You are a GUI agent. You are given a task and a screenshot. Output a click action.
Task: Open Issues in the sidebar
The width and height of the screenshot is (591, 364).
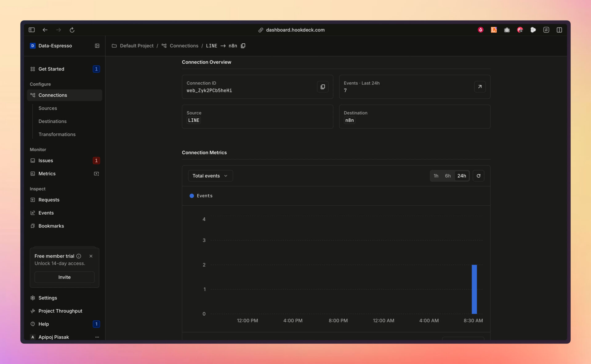click(46, 160)
